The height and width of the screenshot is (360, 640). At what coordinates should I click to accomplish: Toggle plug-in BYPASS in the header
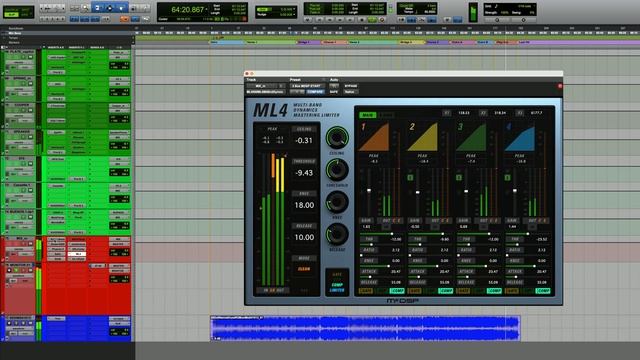(351, 86)
